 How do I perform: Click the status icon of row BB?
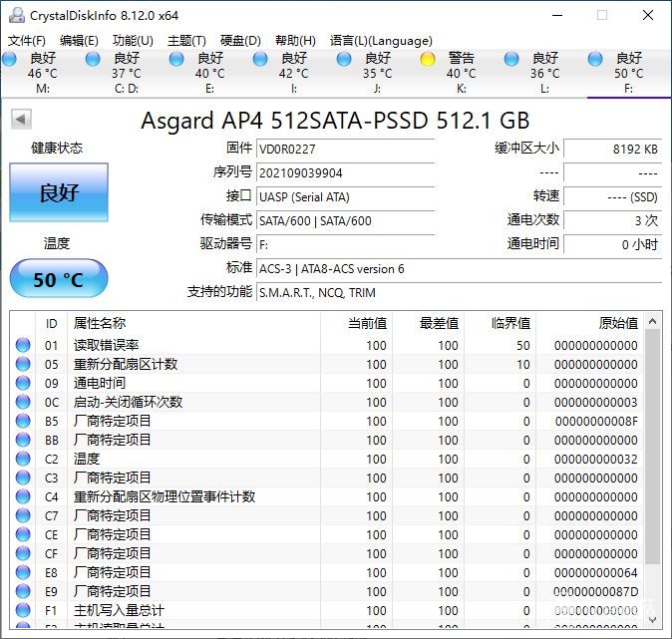(x=23, y=440)
